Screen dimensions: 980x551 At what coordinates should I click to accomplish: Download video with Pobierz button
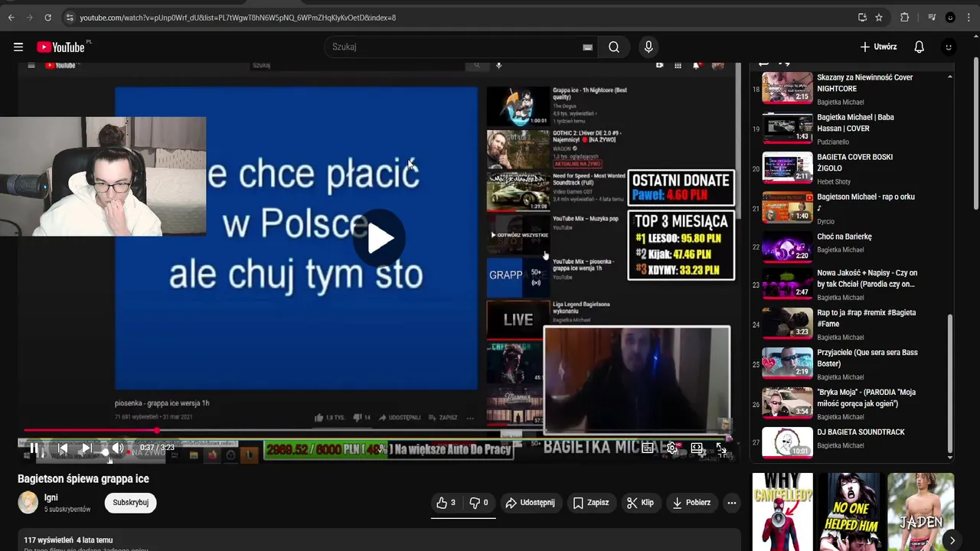point(691,503)
